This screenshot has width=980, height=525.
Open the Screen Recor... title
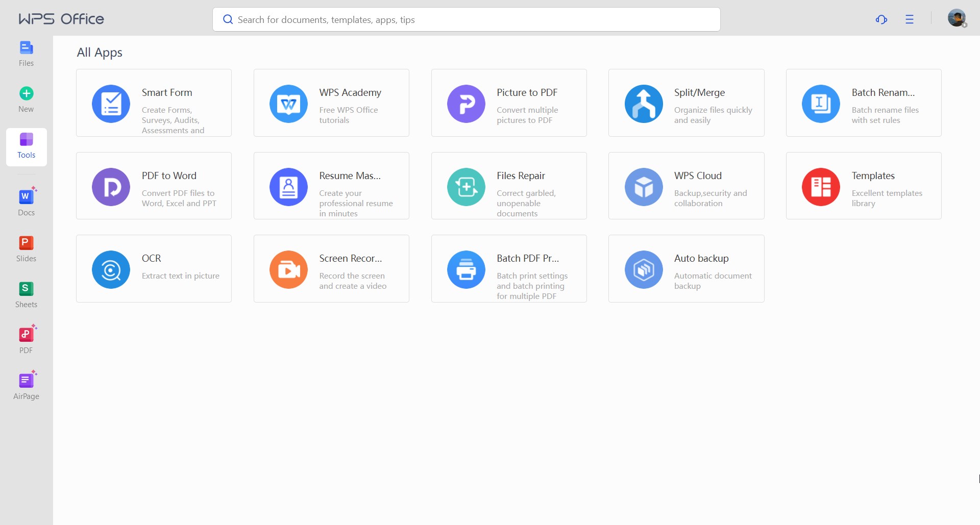coord(351,258)
